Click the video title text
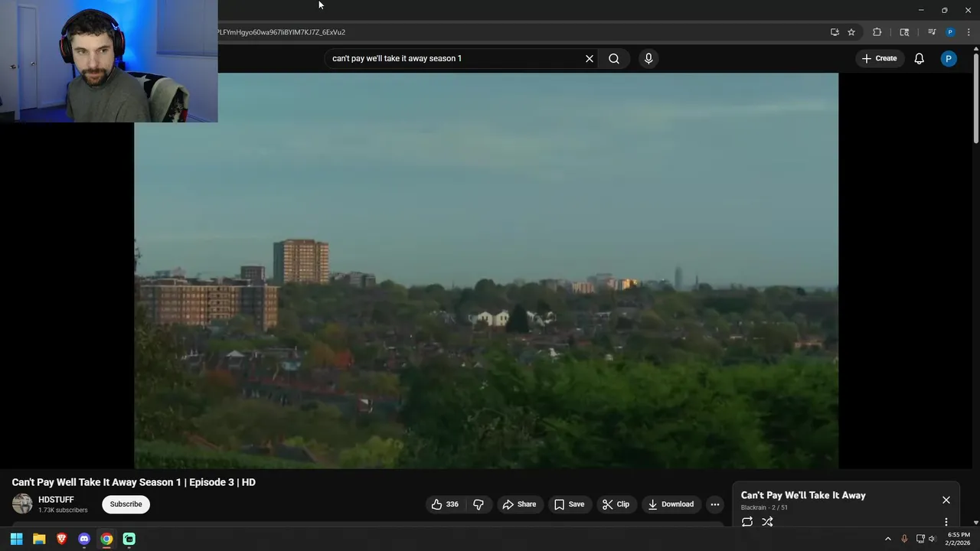Image resolution: width=980 pixels, height=551 pixels. 134,482
